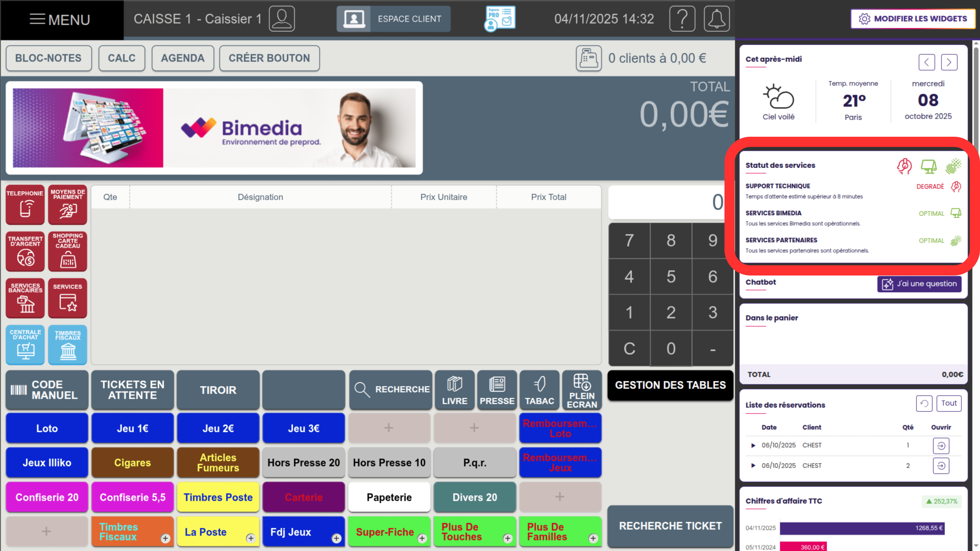Open the TRANSFERT D'ARGENT icon

(x=25, y=251)
